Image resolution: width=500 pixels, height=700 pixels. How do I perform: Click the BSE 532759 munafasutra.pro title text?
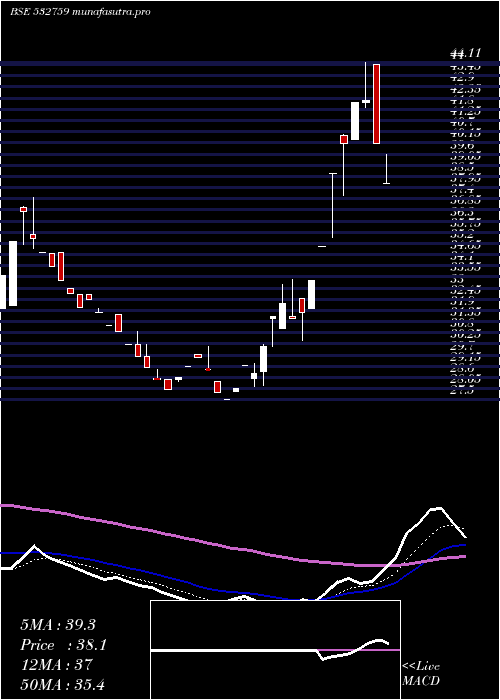pos(80,12)
